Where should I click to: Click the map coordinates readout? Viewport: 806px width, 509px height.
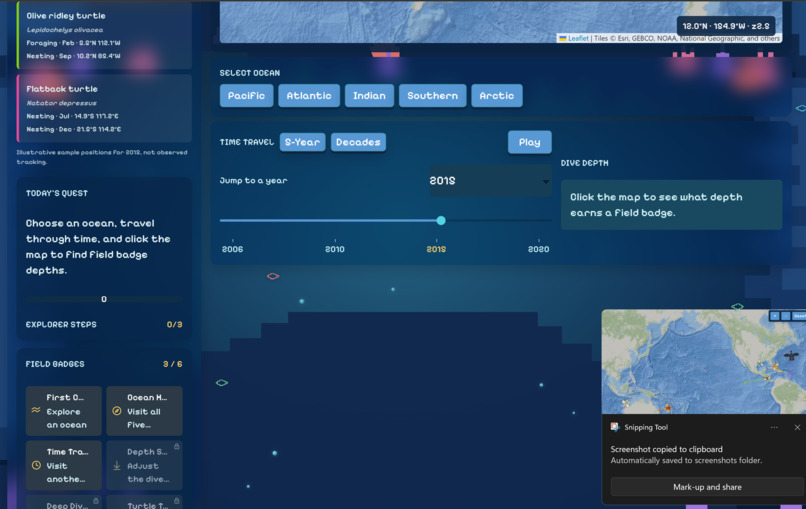[x=725, y=26]
